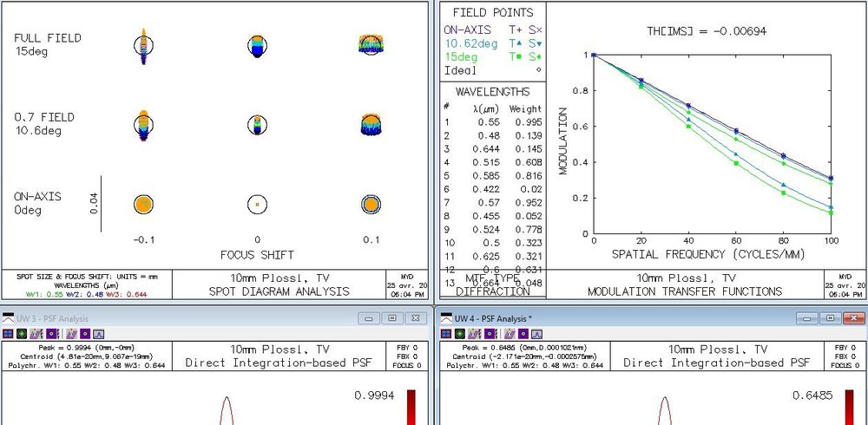Viewport: 868px width, 425px height.
Task: Select the 3D surface plot with scale bar icon in UW 4
Action: (x=475, y=334)
